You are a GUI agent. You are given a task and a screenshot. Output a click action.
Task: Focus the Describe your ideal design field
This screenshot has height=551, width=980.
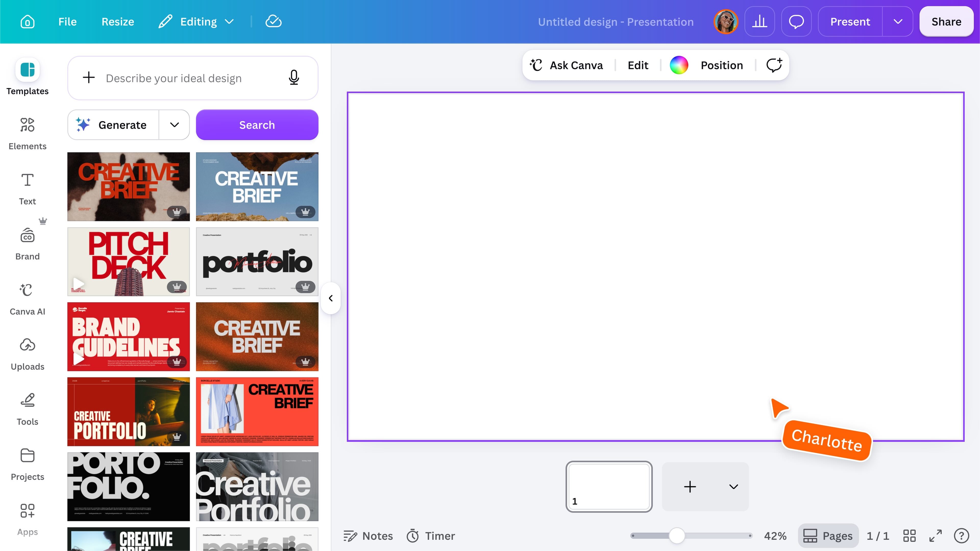192,78
